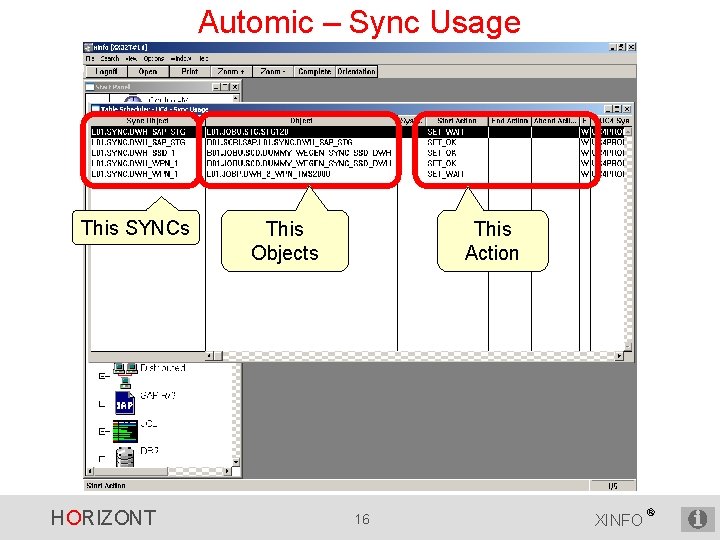Click the Distributed tree label
The height and width of the screenshot is (540, 720).
(163, 368)
